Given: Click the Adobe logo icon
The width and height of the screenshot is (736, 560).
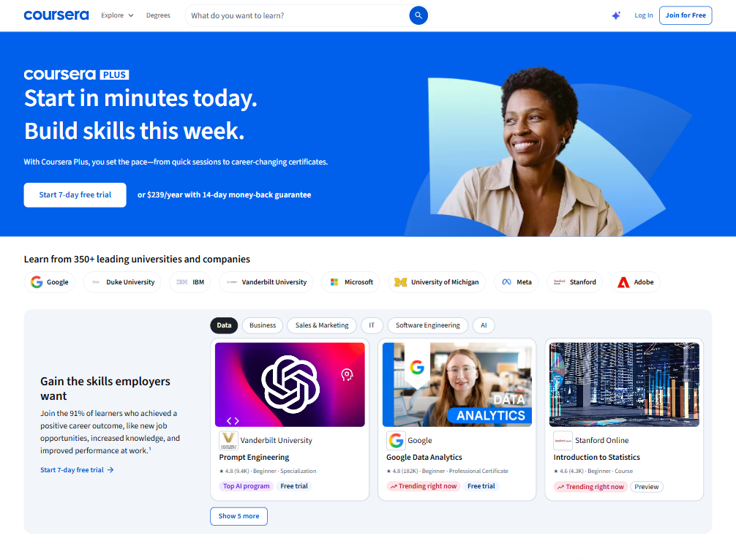Looking at the screenshot, I should tap(623, 282).
